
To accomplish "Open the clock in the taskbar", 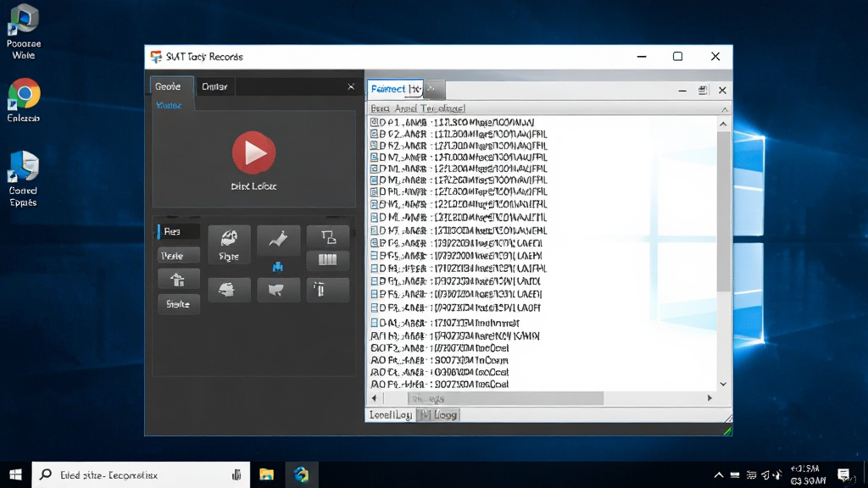I will (807, 474).
